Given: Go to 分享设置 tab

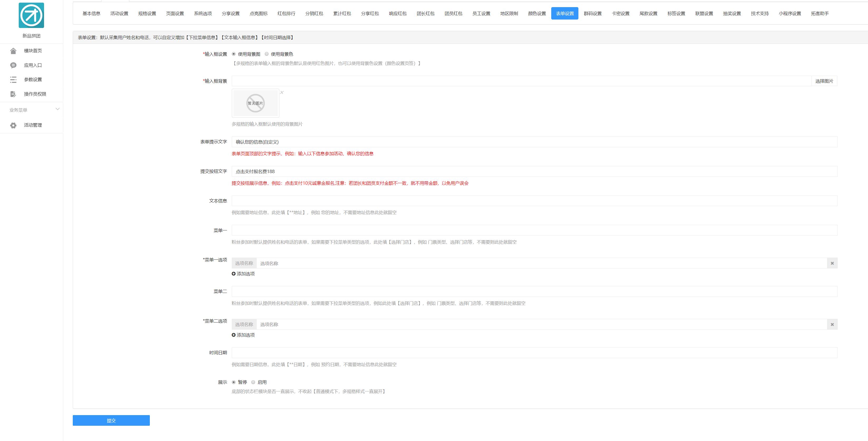Looking at the screenshot, I should pos(231,13).
